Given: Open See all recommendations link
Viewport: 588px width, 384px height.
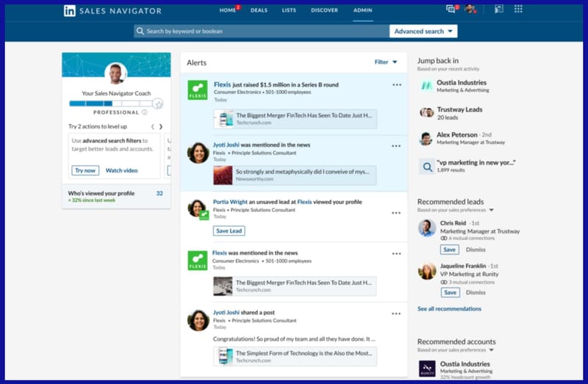Looking at the screenshot, I should pos(449,309).
